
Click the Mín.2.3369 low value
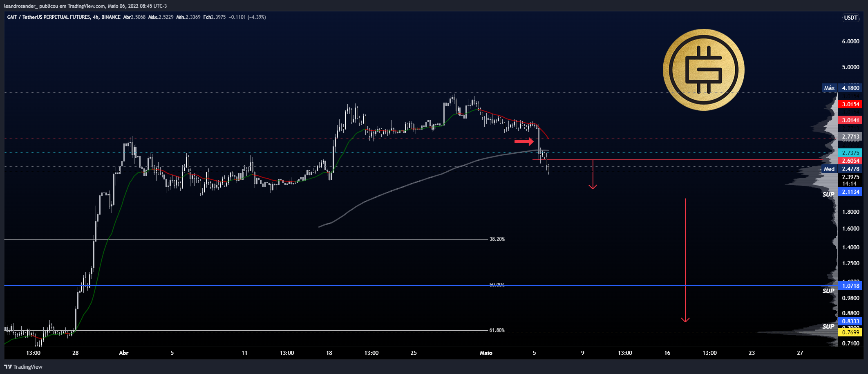tap(188, 17)
